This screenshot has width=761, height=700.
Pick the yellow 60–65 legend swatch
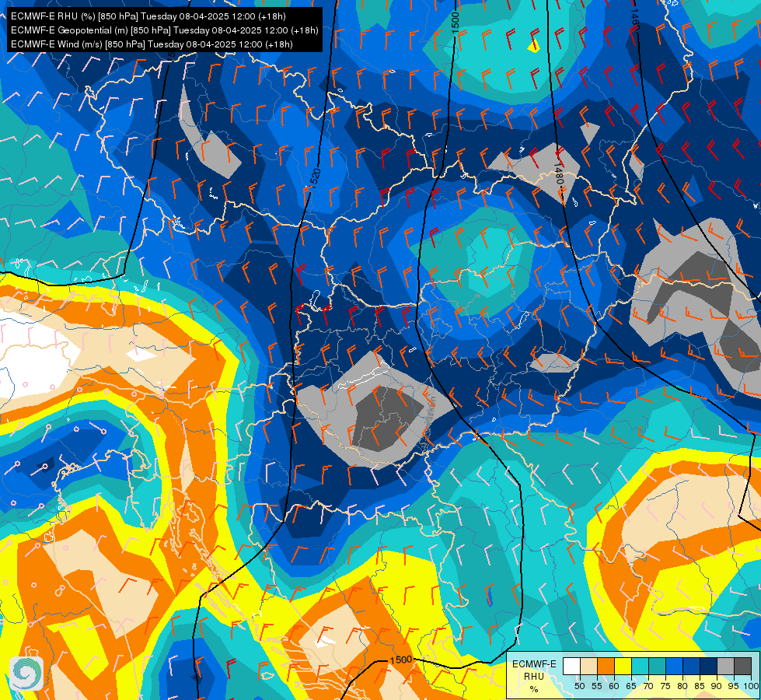tap(623, 666)
